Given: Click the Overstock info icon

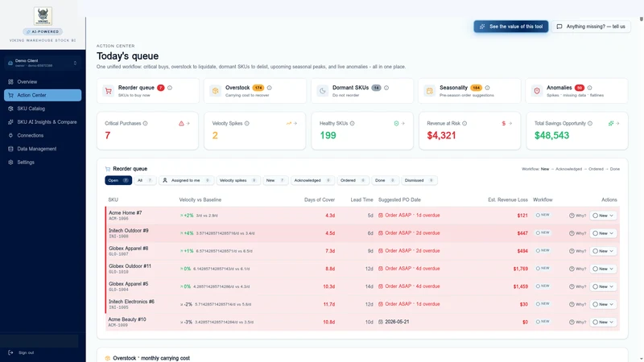Looking at the screenshot, I should pos(270,88).
